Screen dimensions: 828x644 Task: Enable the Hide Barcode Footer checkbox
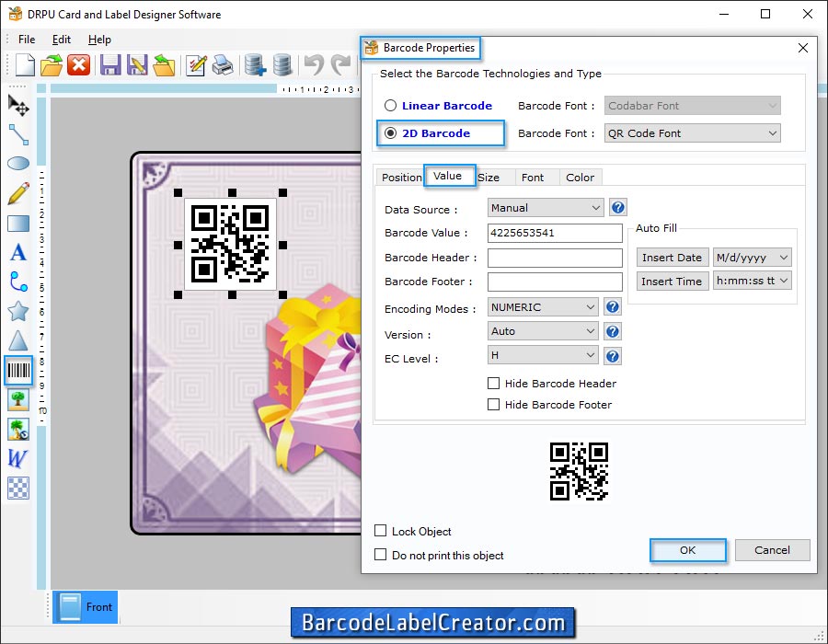[x=493, y=405]
